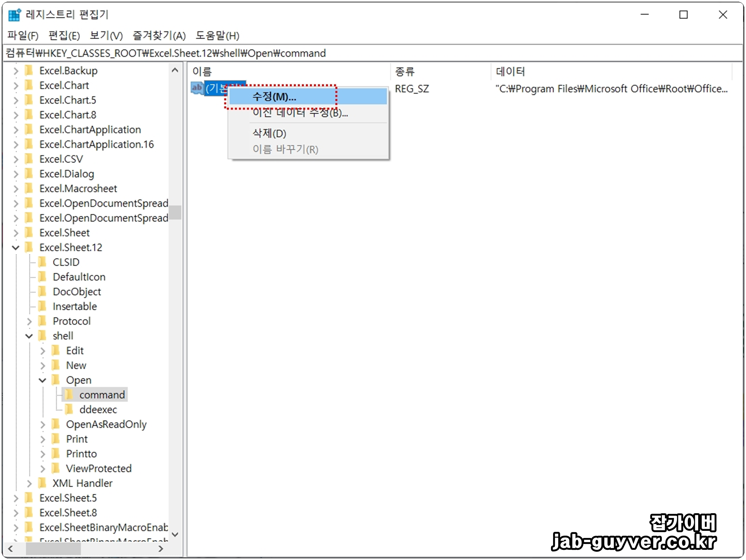Image resolution: width=746 pixels, height=560 pixels.
Task: Select 삭제(D) in the context menu
Action: (269, 133)
